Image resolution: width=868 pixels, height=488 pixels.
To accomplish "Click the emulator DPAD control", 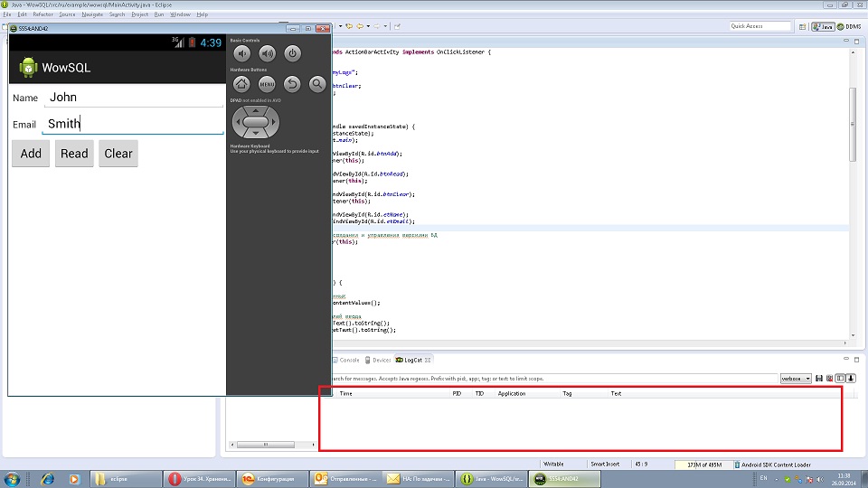I will [256, 122].
